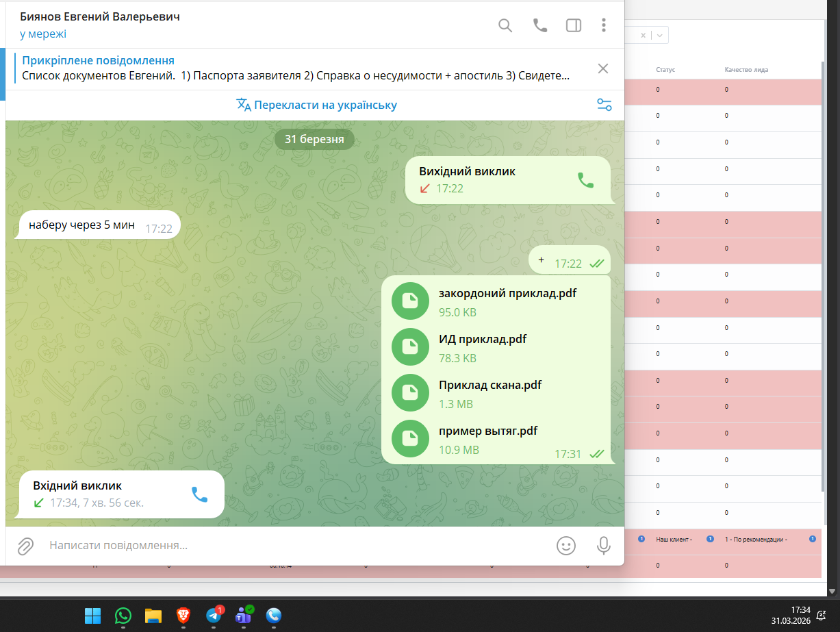840x632 pixels.
Task: Open the blue phone app on taskbar
Action: click(x=274, y=616)
